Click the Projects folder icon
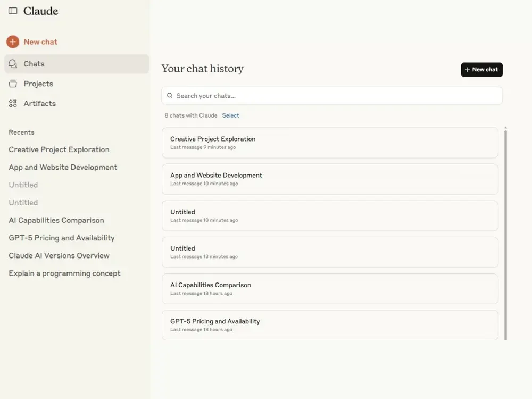Image resolution: width=532 pixels, height=399 pixels. pos(13,84)
